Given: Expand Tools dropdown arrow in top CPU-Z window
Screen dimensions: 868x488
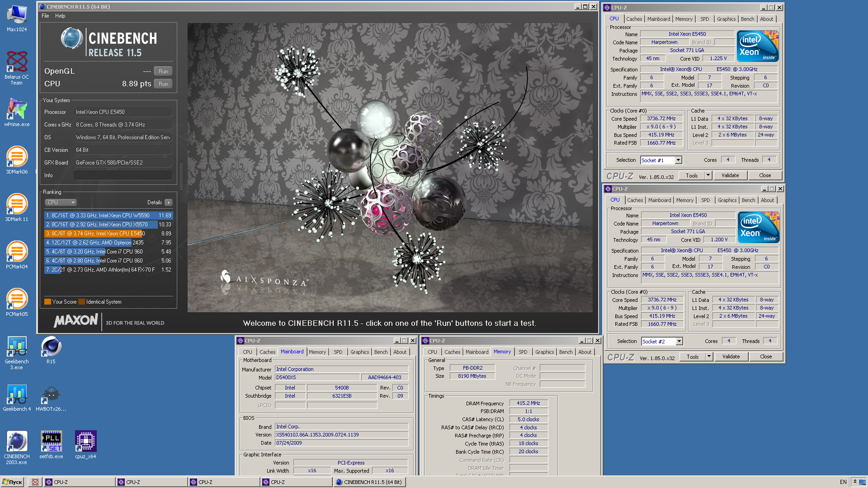Looking at the screenshot, I should click(708, 175).
